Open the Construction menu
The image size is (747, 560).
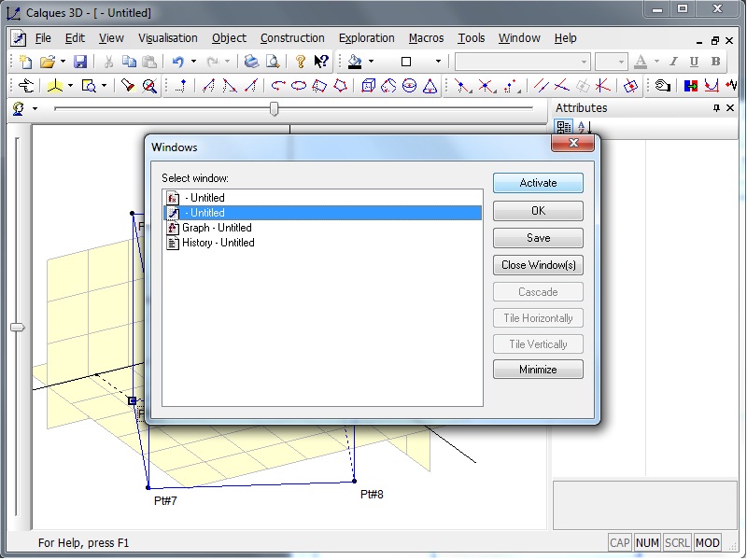click(292, 38)
